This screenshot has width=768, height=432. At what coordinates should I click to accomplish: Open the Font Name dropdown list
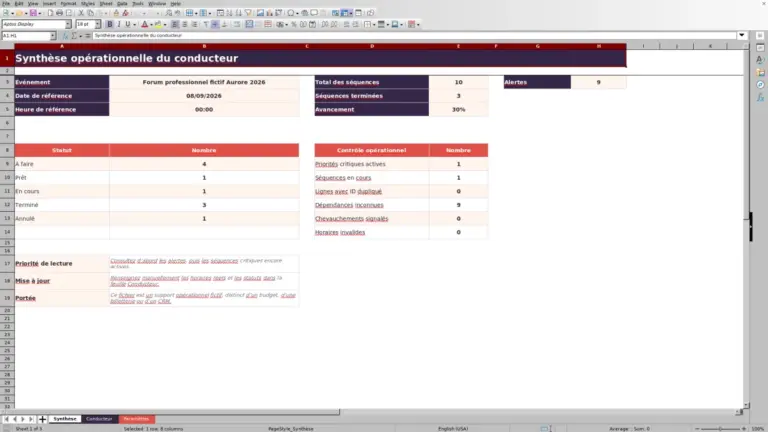coord(68,24)
